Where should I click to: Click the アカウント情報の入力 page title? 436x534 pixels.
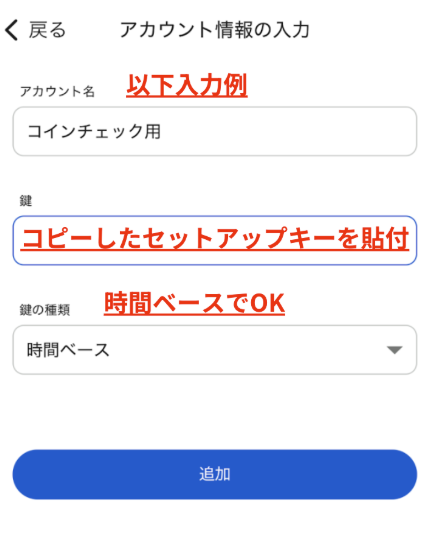(215, 30)
